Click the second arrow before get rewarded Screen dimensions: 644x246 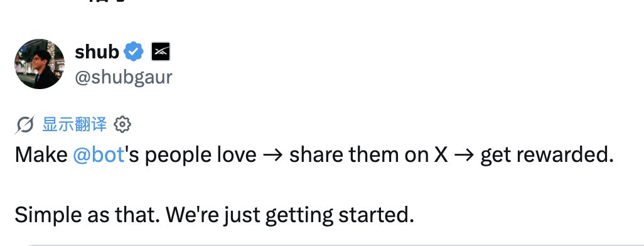[x=464, y=156]
